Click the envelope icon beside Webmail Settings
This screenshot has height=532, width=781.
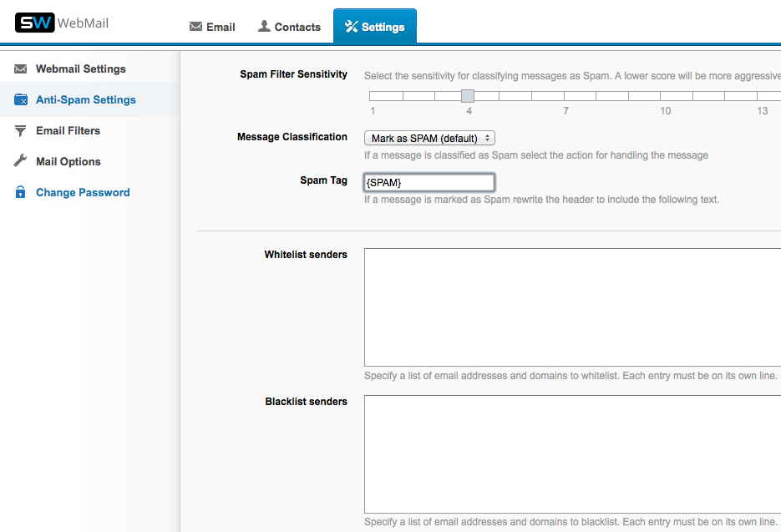[21, 69]
